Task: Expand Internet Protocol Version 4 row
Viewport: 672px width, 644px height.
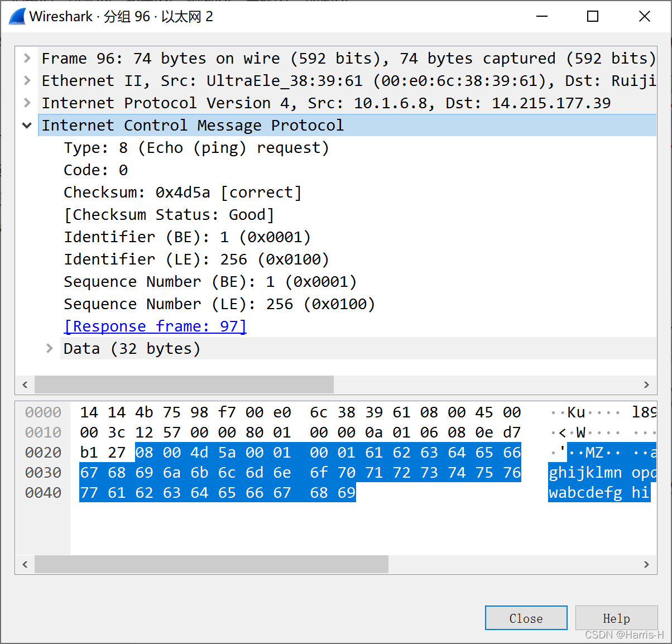Action: pos(27,103)
